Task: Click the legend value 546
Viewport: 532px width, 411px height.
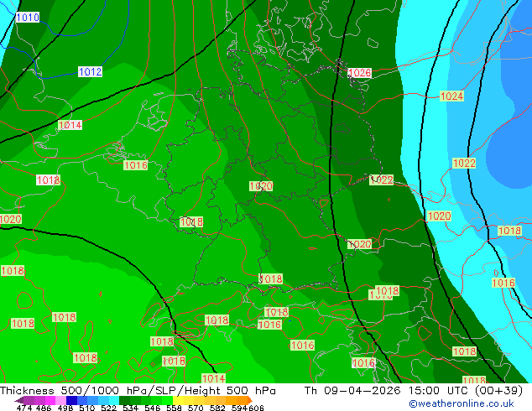Action: (153, 408)
